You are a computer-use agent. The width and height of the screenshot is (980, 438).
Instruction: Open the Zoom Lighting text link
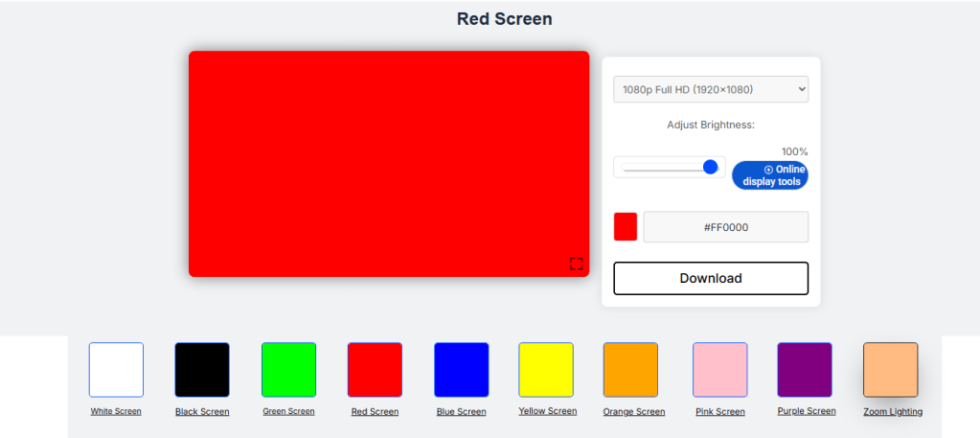coord(892,412)
